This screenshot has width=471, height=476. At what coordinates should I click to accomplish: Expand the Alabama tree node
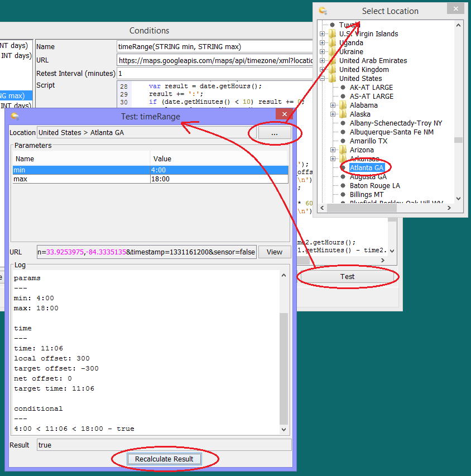333,105
